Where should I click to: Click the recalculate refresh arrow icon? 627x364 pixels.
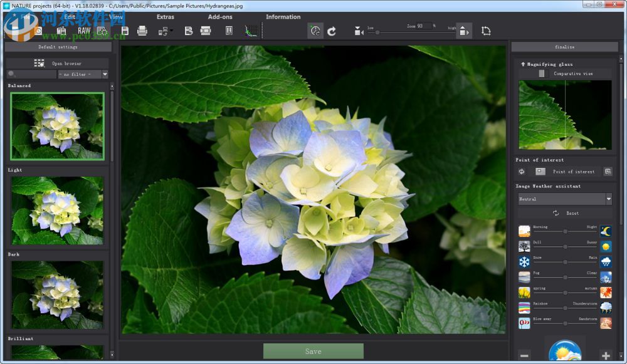point(332,31)
